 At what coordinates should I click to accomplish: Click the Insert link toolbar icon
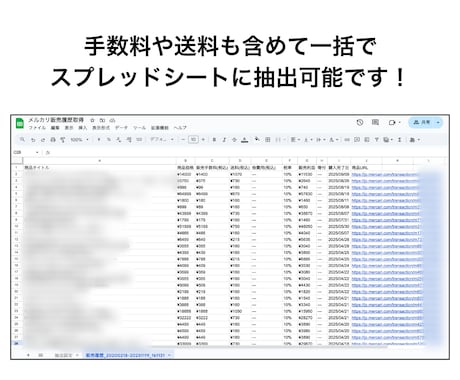coord(347,140)
